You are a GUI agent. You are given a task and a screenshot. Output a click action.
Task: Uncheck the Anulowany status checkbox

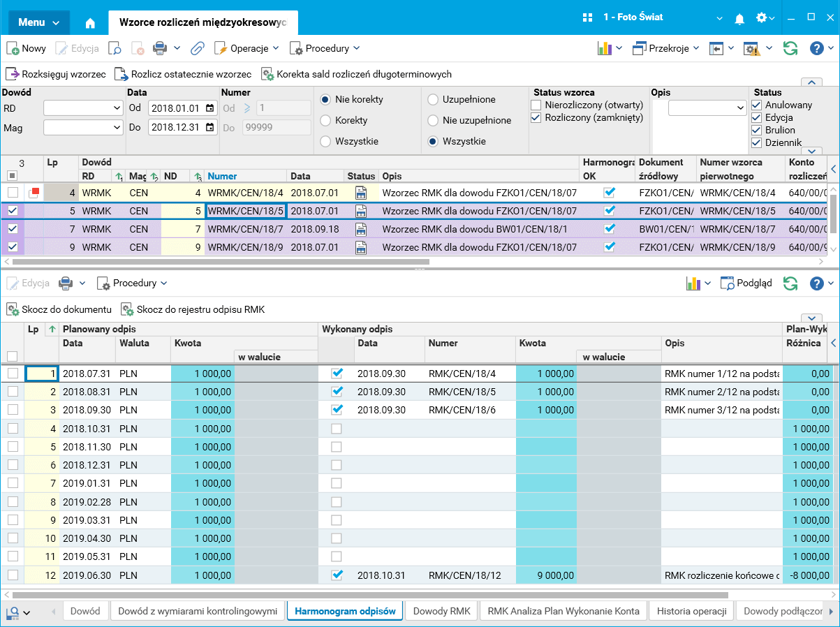756,105
